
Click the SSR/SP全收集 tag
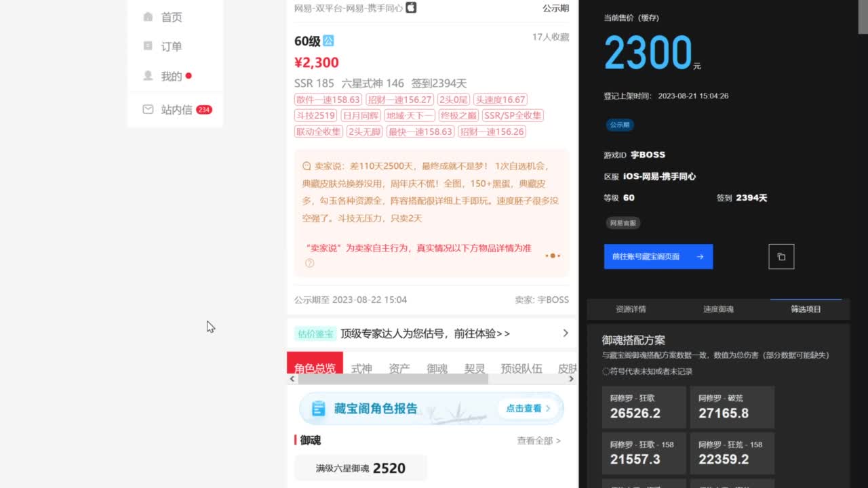tap(513, 116)
